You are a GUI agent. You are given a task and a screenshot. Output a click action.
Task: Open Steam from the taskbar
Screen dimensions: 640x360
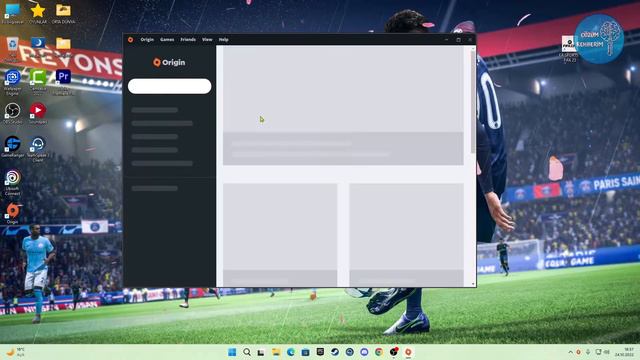pyautogui.click(x=335, y=352)
